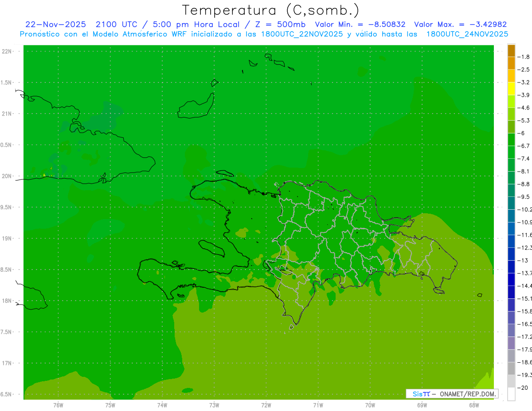Click the "-2.5" colorbar value
Viewport: 532px width, 411px height.
click(x=524, y=70)
